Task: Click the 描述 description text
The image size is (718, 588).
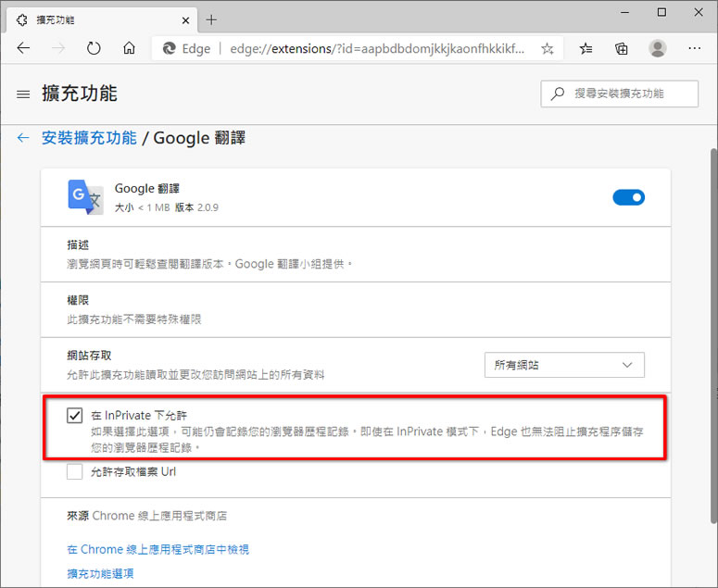Action: point(209,264)
